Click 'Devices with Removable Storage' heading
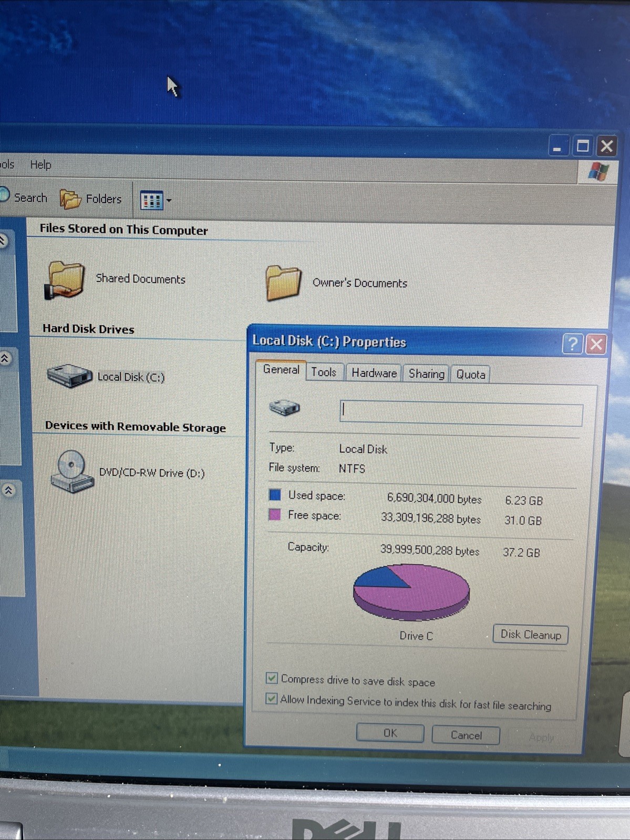This screenshot has height=840, width=630. coord(136,427)
